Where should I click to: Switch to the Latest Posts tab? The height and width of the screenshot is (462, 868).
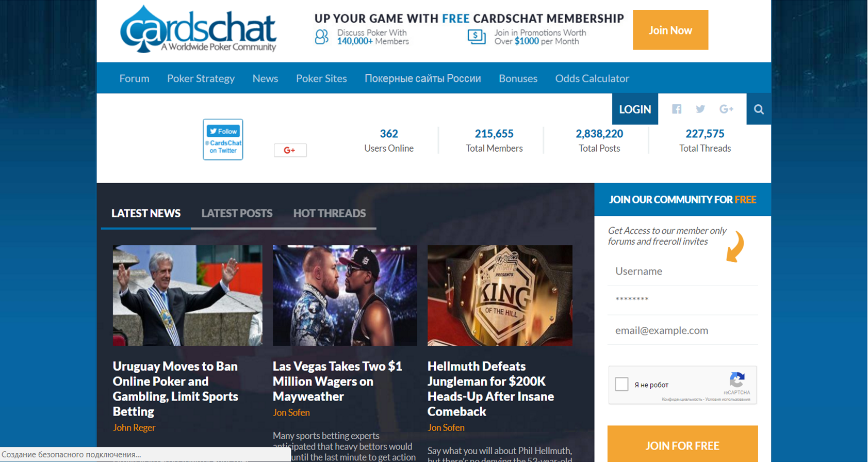[x=237, y=213]
